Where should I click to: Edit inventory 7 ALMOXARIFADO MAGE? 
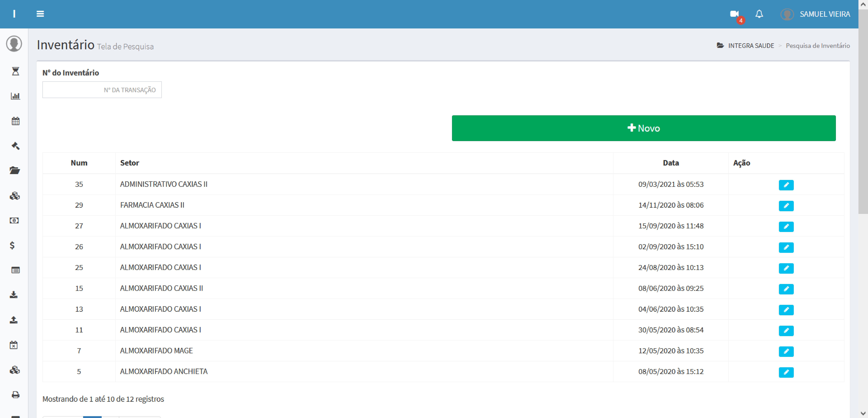[786, 352]
